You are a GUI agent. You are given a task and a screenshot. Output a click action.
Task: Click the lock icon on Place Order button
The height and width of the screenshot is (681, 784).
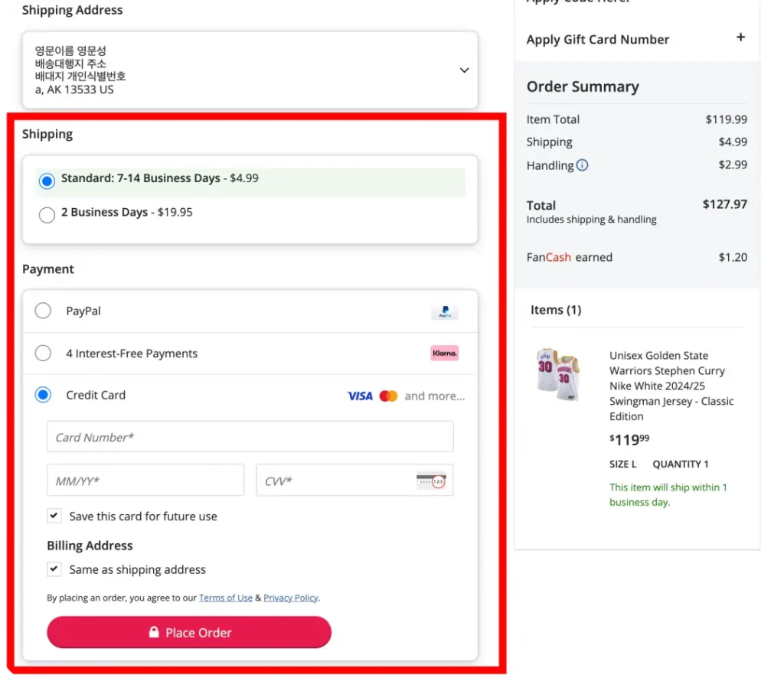pyautogui.click(x=155, y=632)
